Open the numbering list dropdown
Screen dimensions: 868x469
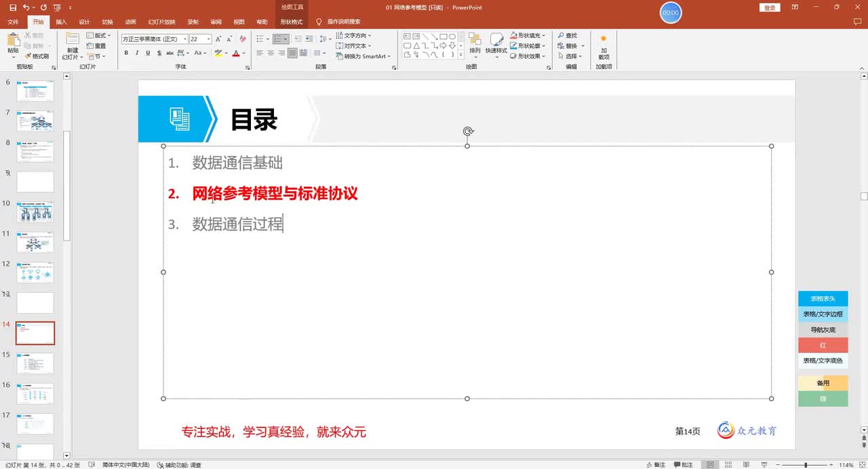click(285, 39)
